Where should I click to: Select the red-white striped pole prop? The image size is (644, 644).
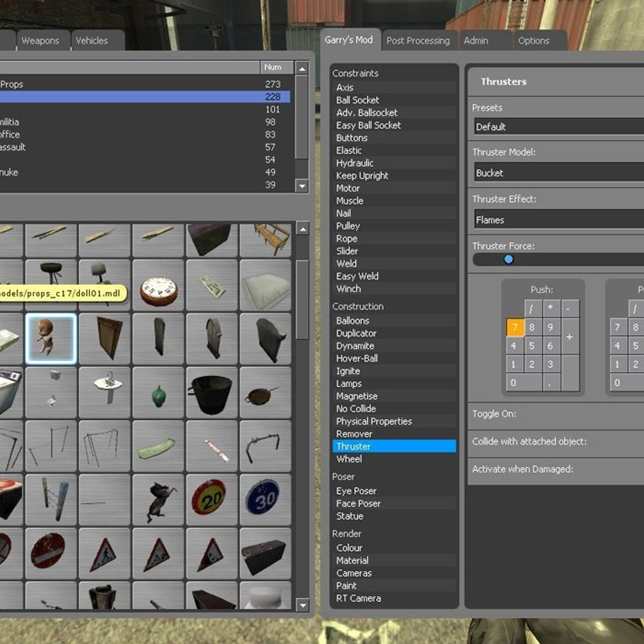(x=212, y=446)
